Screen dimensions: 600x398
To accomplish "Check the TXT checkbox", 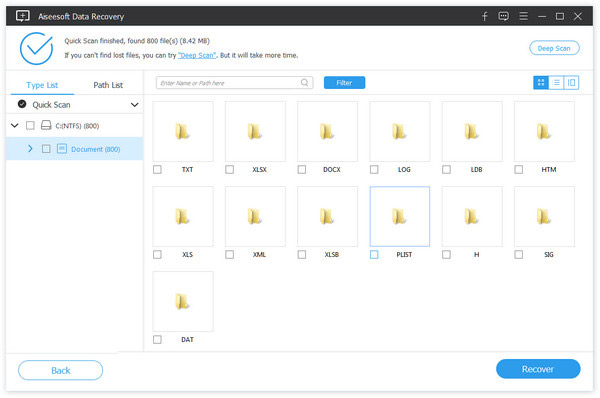I will click(157, 170).
